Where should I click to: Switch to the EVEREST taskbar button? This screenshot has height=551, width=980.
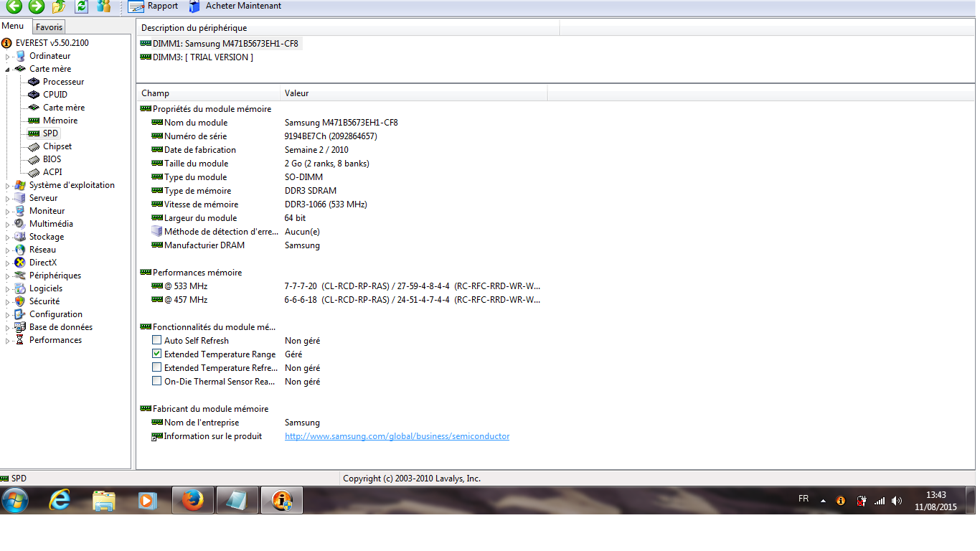(x=281, y=500)
